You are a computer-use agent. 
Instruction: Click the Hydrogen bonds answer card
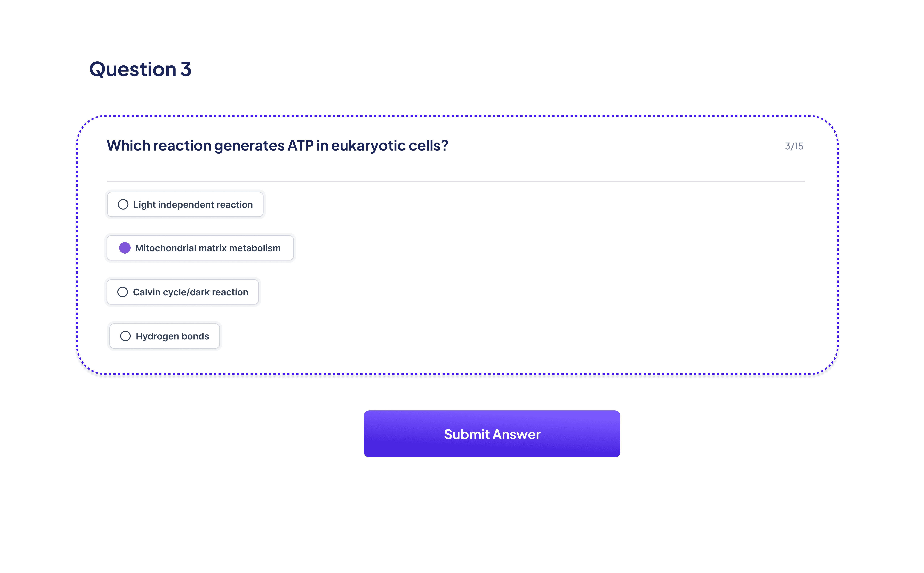[164, 336]
